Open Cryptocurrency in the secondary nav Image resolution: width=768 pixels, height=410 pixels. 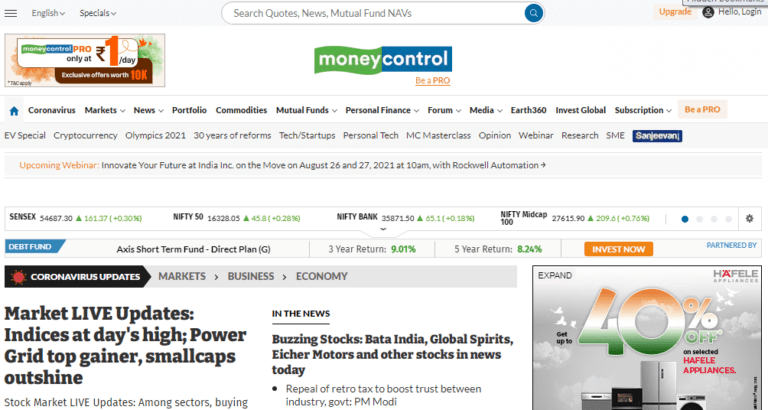tap(86, 135)
